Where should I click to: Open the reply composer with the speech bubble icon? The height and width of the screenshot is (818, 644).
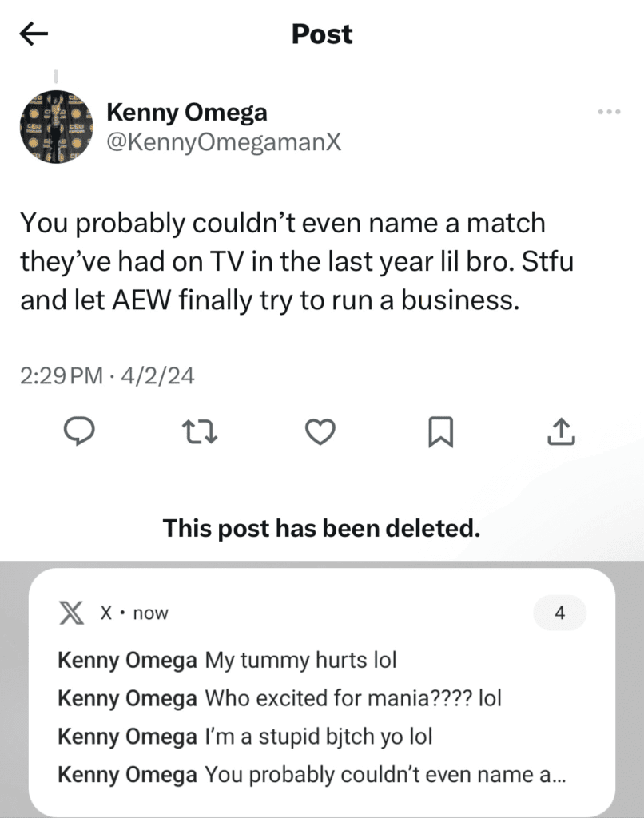(80, 432)
